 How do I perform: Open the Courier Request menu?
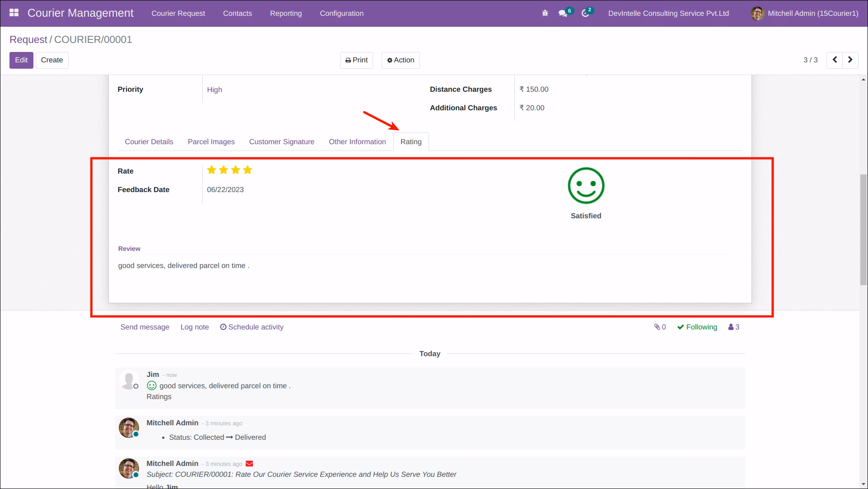tap(178, 14)
